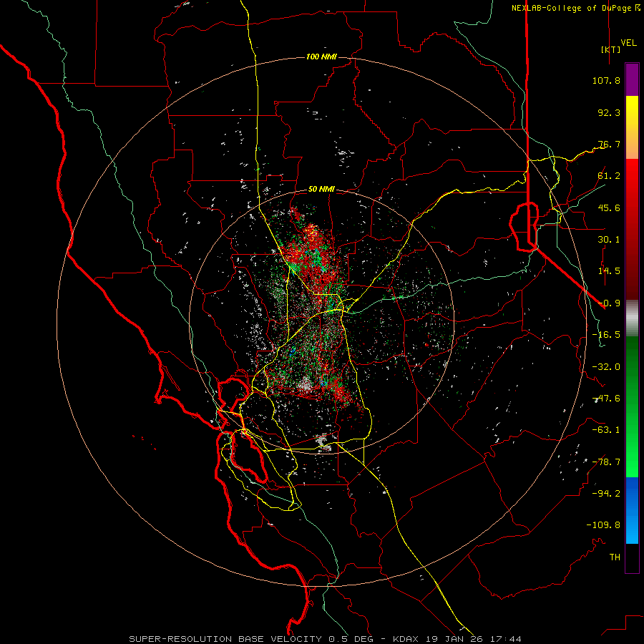Click the blue segment of the color bar
This screenshot has width=644, height=644.
[x=632, y=510]
